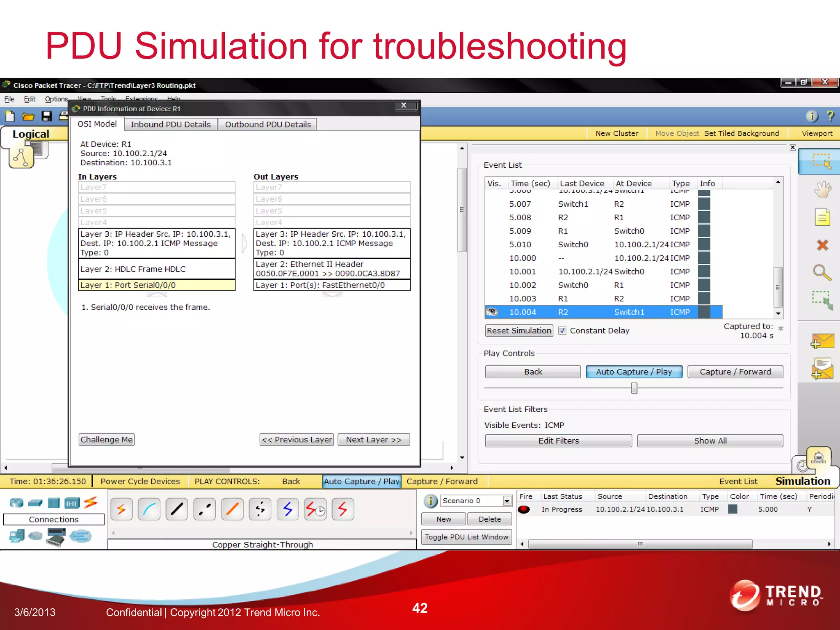Open the Inbound PDU Details tab
Screen dimensions: 840x630
tap(171, 124)
